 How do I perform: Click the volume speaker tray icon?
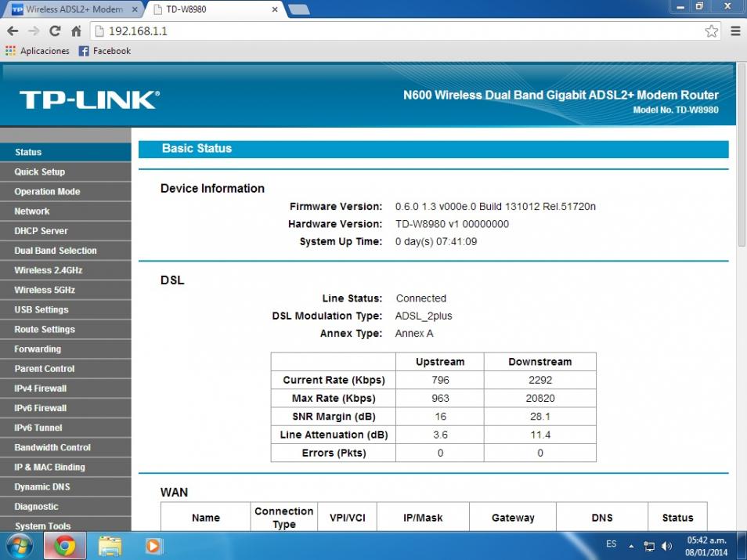[667, 546]
